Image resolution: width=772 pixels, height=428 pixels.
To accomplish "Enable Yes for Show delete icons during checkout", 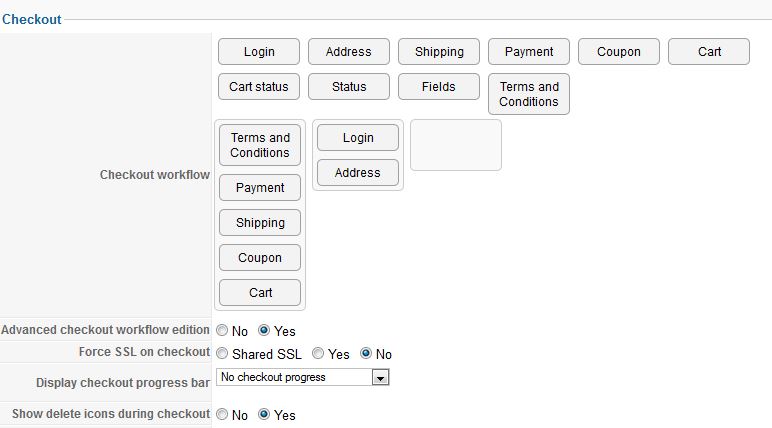I will [264, 415].
